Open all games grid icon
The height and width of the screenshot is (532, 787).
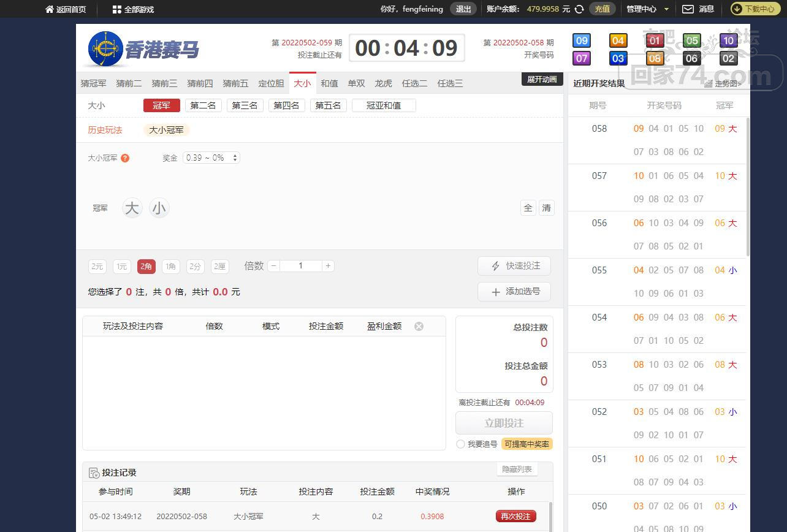[x=117, y=9]
